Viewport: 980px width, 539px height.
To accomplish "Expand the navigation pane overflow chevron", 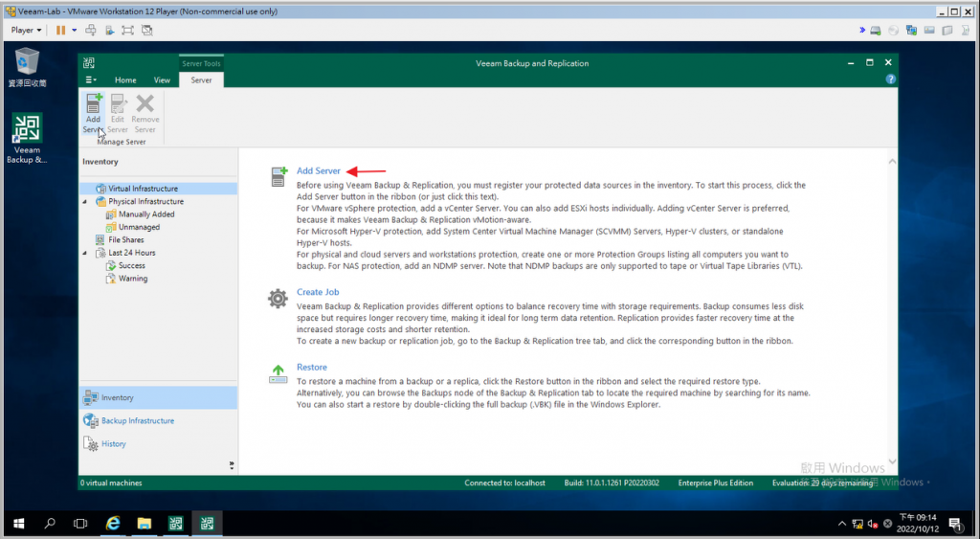I will [x=232, y=465].
